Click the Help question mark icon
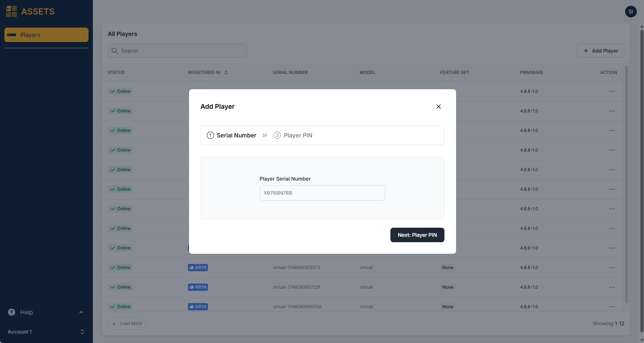Screen dimensions: 644x343 tap(12, 312)
